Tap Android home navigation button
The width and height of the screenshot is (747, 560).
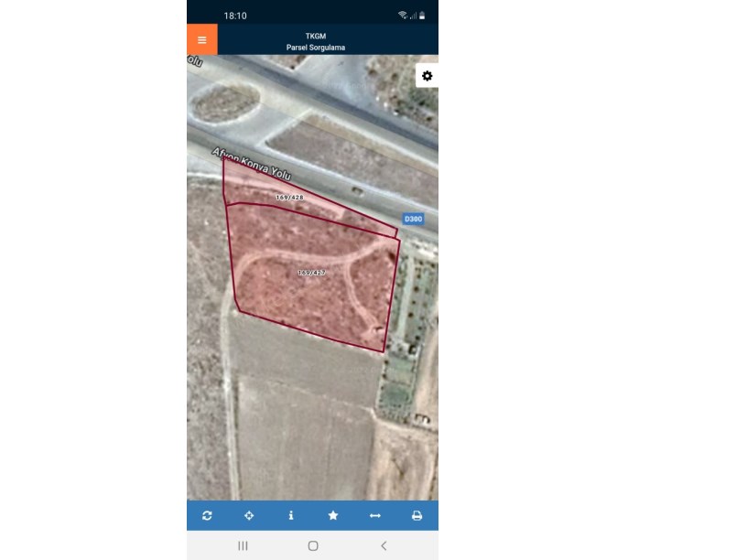coord(313,545)
